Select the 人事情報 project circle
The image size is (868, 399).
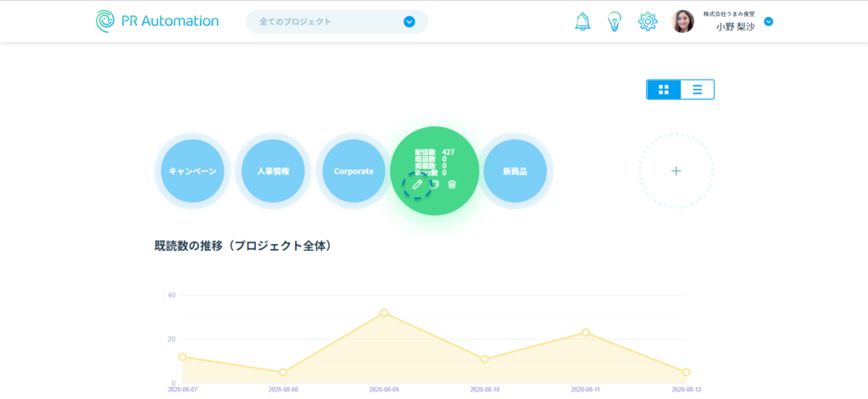click(273, 171)
